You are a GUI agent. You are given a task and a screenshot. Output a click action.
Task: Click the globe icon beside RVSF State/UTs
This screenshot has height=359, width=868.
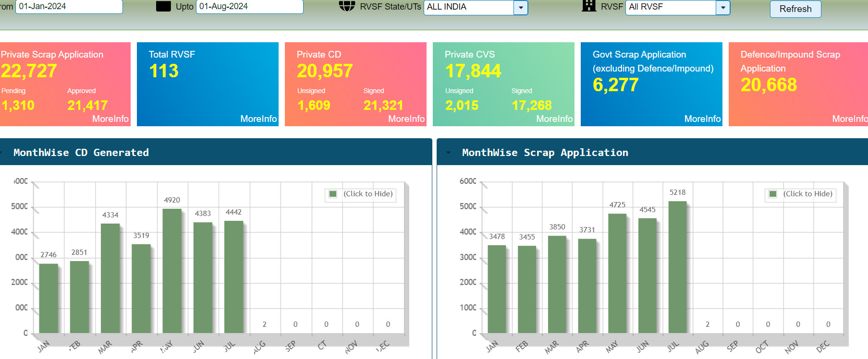click(346, 6)
